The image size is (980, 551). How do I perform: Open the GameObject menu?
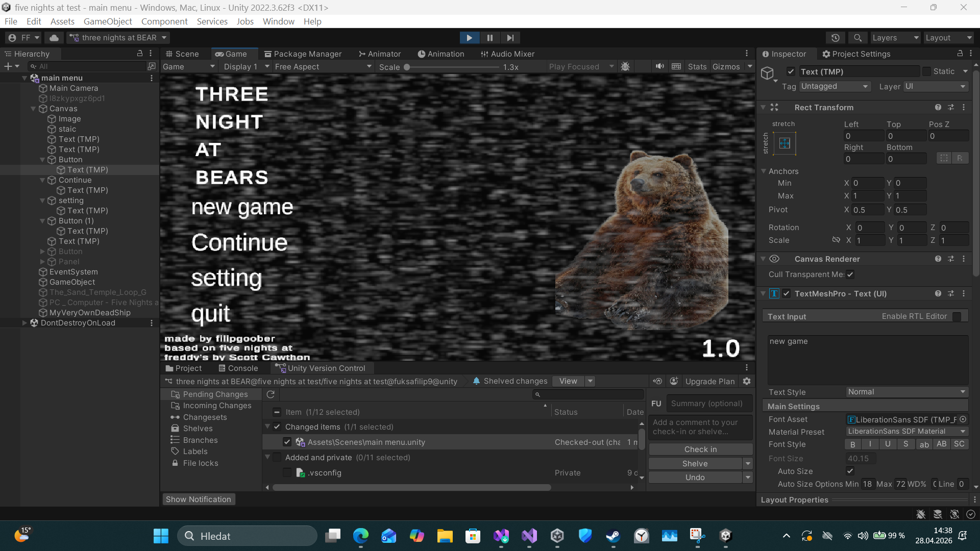click(108, 21)
